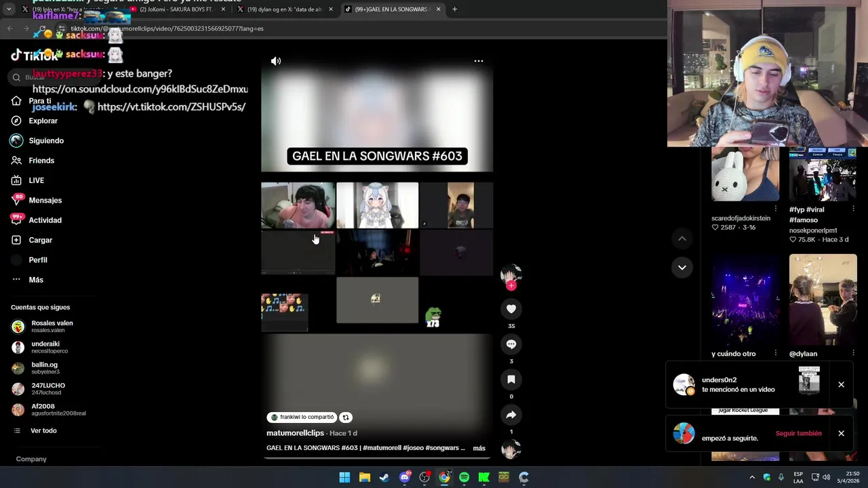This screenshot has height=488, width=868.
Task: Click the Company footer link
Action: [31, 459]
